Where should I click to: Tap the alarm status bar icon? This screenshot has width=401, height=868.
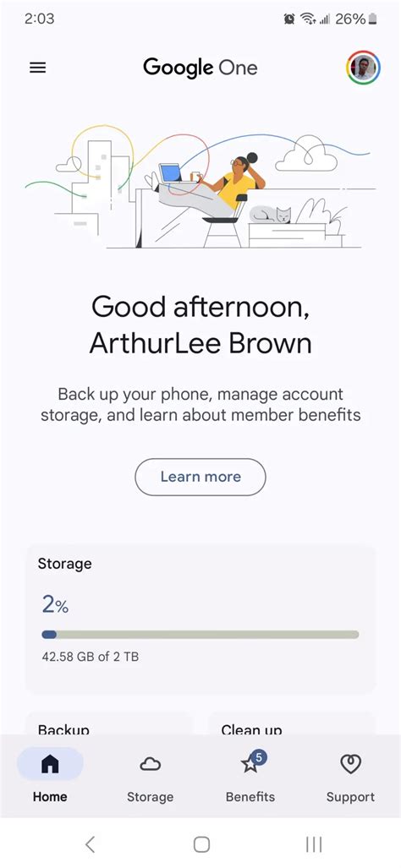(289, 19)
